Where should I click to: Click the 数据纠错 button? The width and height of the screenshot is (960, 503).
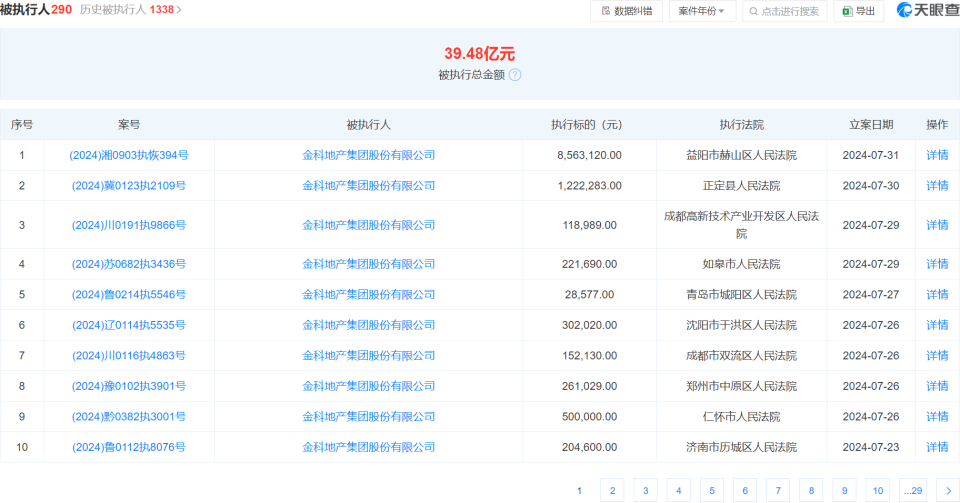click(x=626, y=11)
